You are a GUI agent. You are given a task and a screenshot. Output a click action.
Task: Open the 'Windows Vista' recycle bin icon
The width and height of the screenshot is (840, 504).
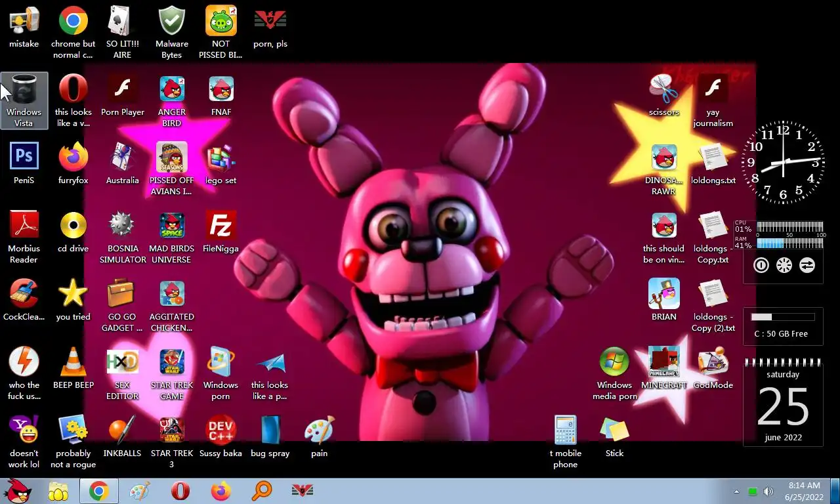[24, 100]
